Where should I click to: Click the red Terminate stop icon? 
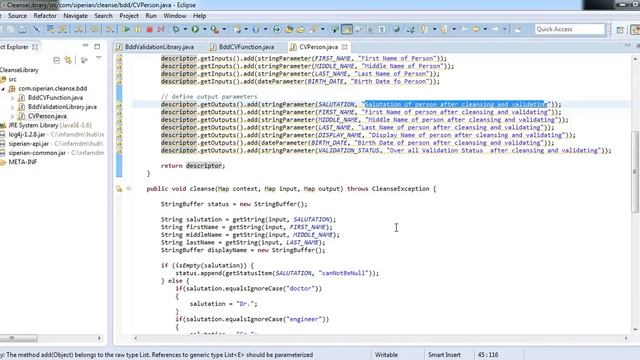click(149, 29)
